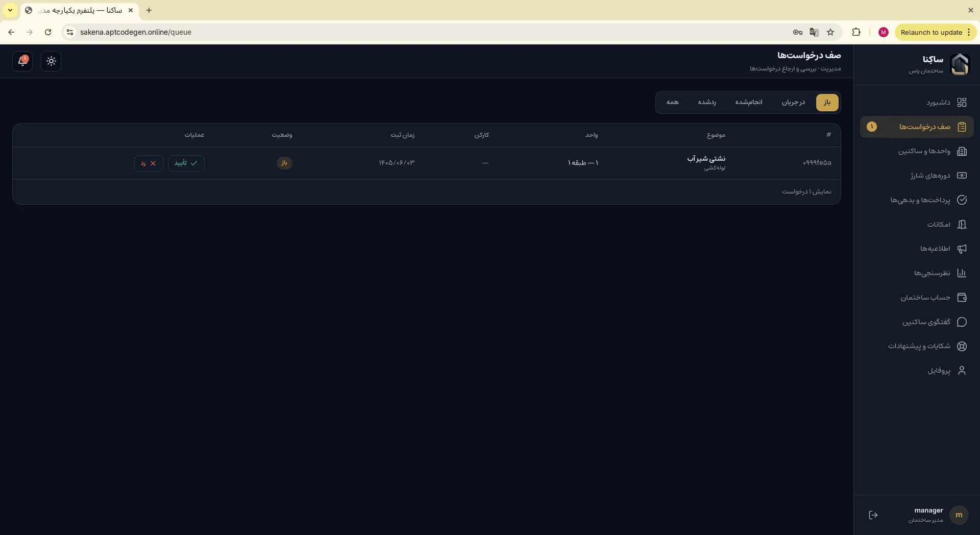Open اطلاعیه‌ها announcements page
Screen dimensions: 980x535
(x=917, y=249)
